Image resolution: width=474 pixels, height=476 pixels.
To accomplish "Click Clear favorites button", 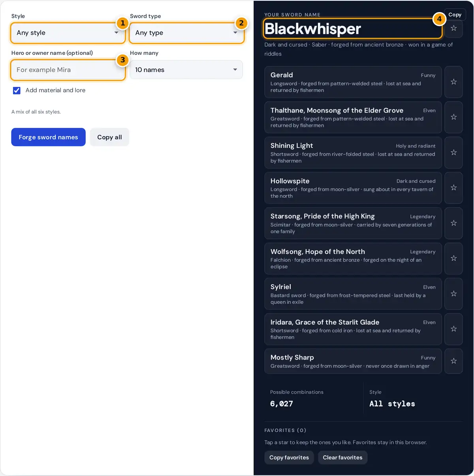I will point(342,457).
